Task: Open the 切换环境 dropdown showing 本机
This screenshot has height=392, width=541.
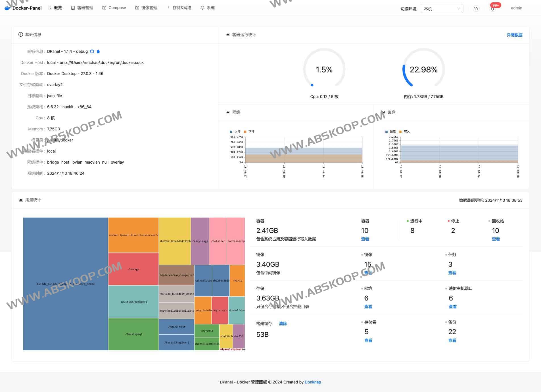Action: pyautogui.click(x=442, y=9)
